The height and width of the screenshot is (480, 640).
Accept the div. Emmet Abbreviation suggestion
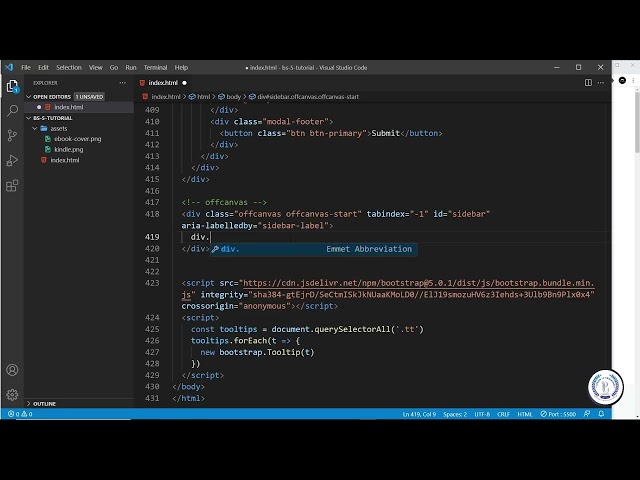pos(313,249)
